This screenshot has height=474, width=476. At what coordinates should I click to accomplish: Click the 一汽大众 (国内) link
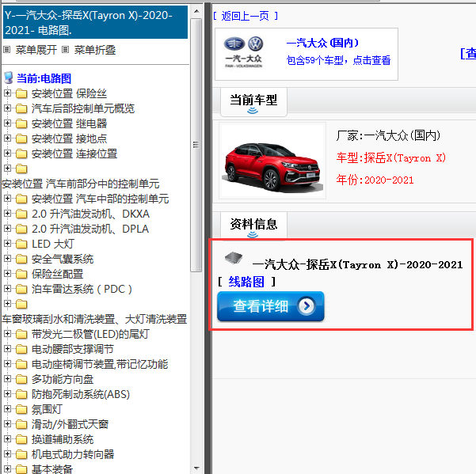[322, 43]
